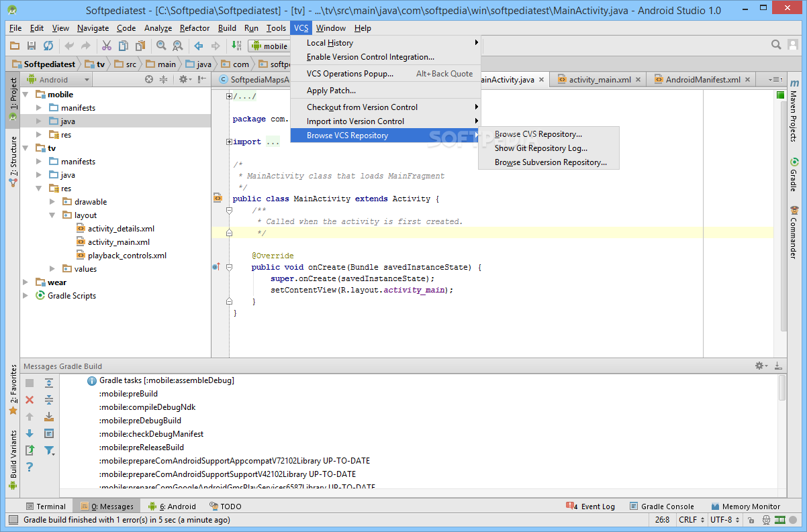
Task: Select Enable Version Control Integration...
Action: coord(385,57)
